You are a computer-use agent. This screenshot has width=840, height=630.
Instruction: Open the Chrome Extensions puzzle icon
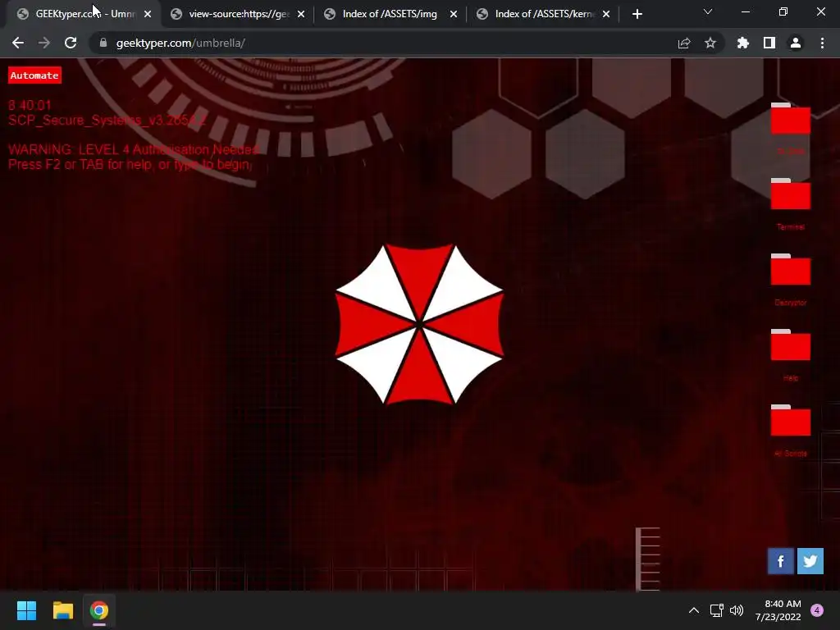743,43
